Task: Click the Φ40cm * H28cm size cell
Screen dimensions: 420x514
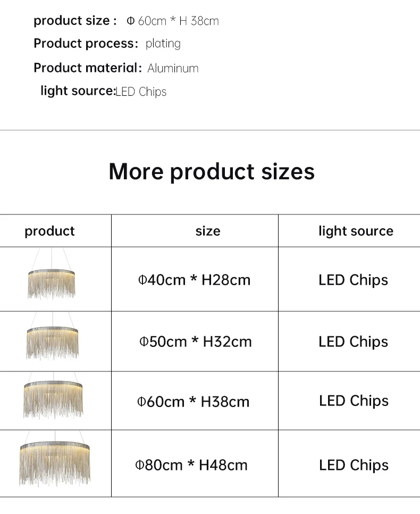Action: pos(194,280)
